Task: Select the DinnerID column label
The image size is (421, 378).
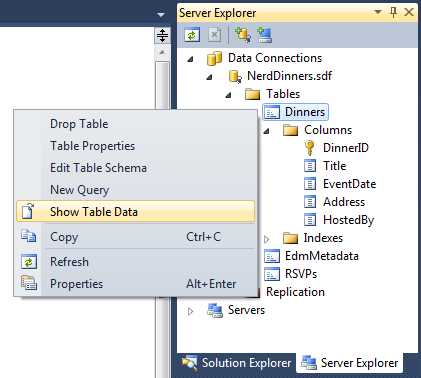Action: 346,148
